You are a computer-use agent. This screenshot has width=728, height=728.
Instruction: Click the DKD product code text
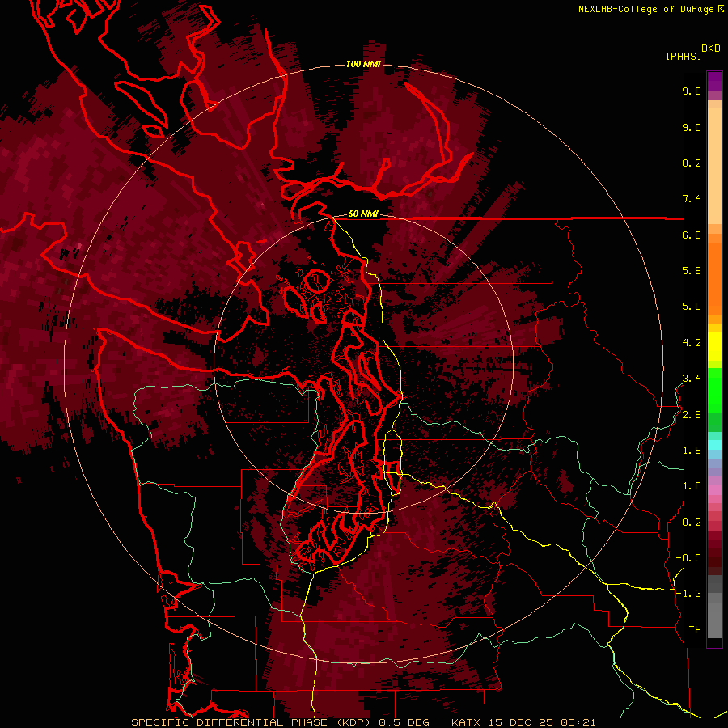pyautogui.click(x=711, y=49)
